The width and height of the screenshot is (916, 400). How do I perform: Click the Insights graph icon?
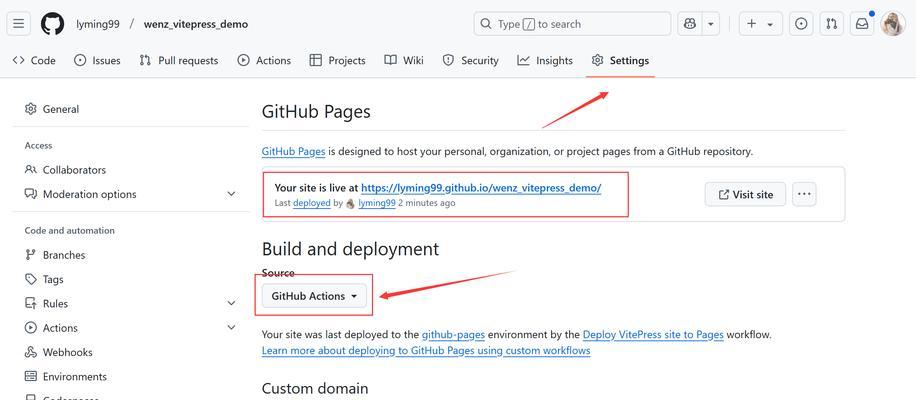(523, 60)
